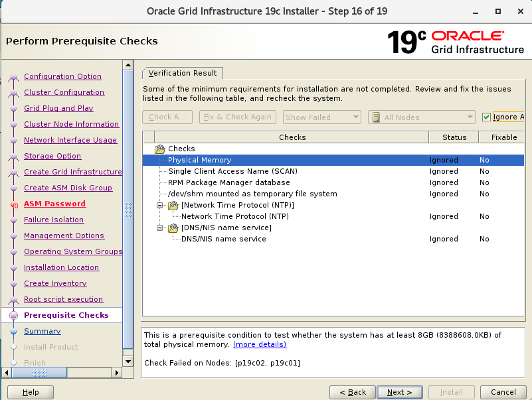Image resolution: width=532 pixels, height=400 pixels.
Task: Open the Create Grid Infrastructure step link
Action: click(x=73, y=172)
